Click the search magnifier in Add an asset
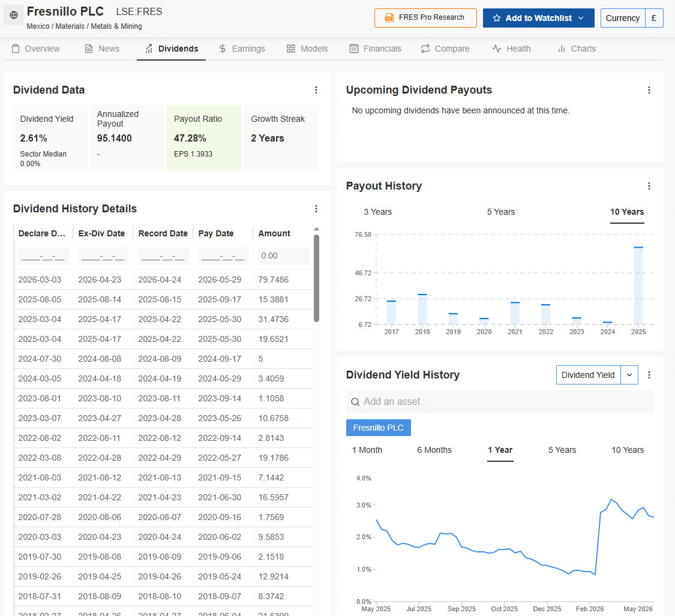Screen dimensions: 675x616 355,402
